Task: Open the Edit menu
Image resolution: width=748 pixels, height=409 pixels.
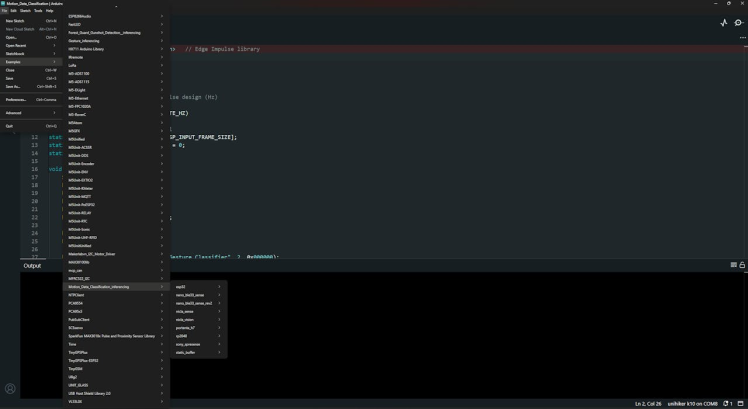Action: pyautogui.click(x=13, y=10)
